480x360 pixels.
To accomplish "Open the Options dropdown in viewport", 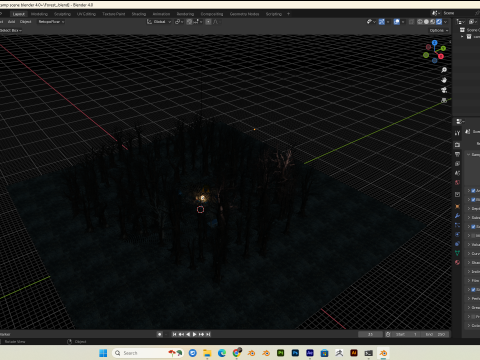I will coord(439,30).
